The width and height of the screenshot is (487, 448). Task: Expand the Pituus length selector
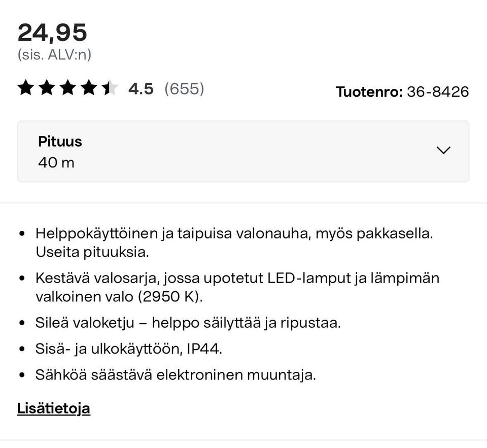coord(243,150)
